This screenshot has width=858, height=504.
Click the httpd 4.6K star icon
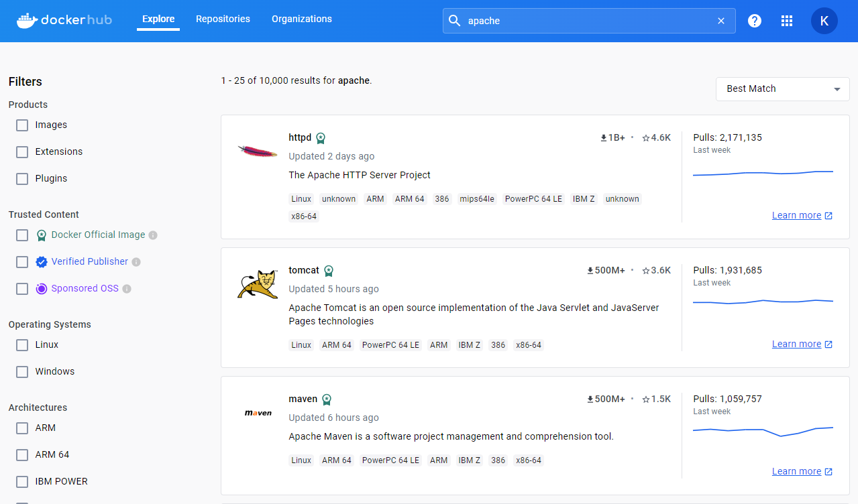646,138
